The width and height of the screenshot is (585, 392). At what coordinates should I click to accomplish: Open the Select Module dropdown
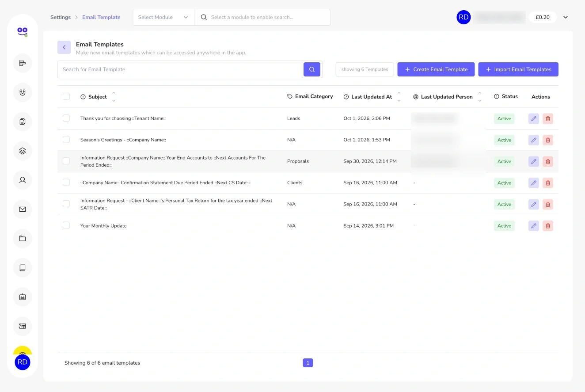[163, 17]
